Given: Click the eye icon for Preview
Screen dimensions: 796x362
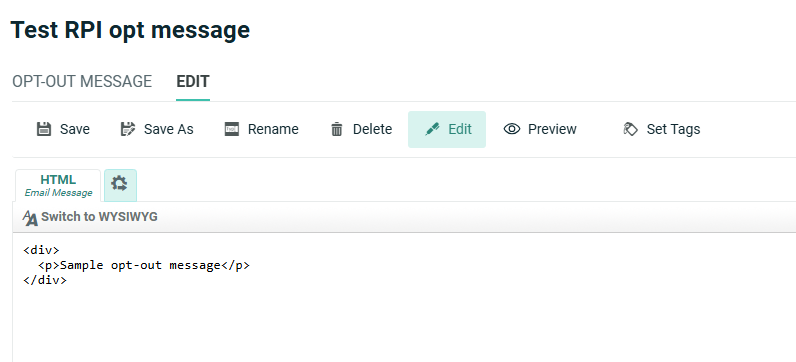Looking at the screenshot, I should pyautogui.click(x=512, y=129).
